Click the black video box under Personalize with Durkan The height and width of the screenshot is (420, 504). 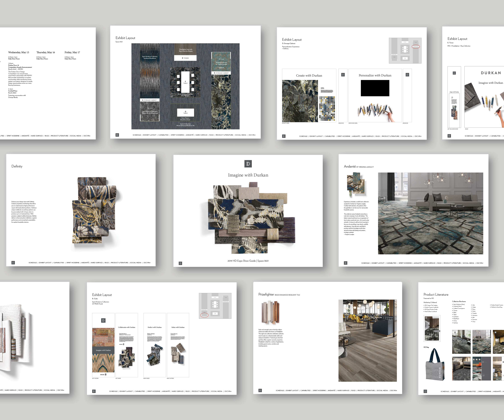pos(375,88)
